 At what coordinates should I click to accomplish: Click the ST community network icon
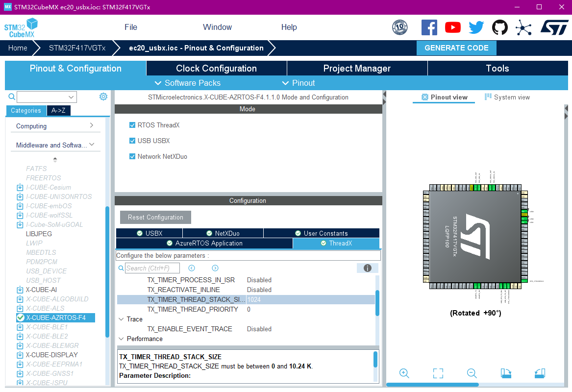pos(523,27)
